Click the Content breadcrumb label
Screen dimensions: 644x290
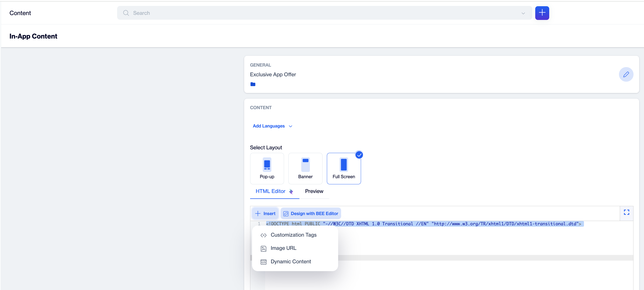[x=20, y=13]
